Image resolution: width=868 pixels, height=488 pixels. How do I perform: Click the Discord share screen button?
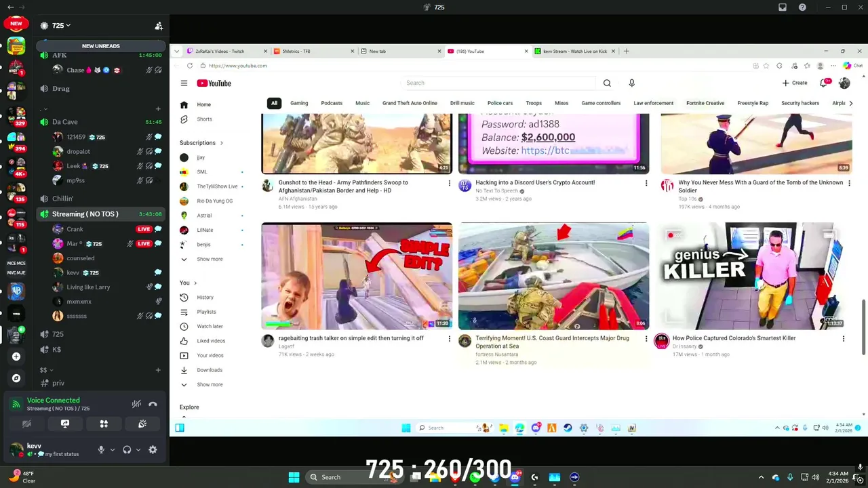coord(65,424)
